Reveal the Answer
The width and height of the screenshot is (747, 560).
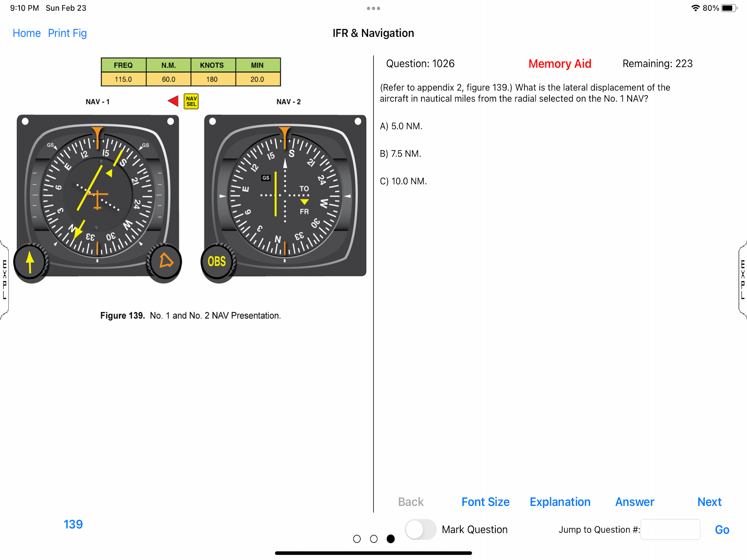(634, 501)
